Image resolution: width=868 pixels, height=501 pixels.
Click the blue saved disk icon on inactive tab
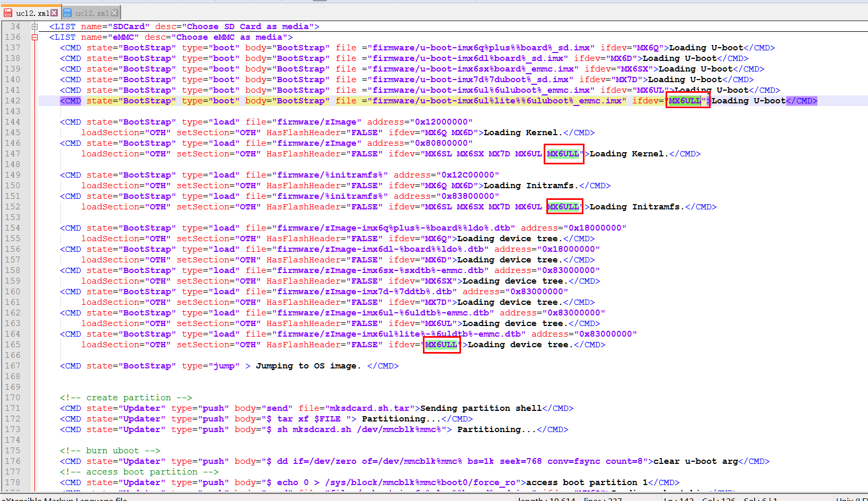68,13
